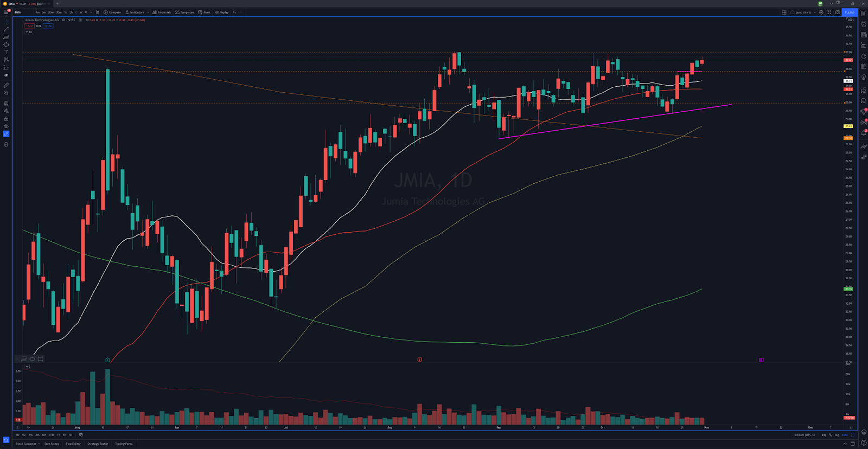Toggle auto scale mode

[x=845, y=435]
